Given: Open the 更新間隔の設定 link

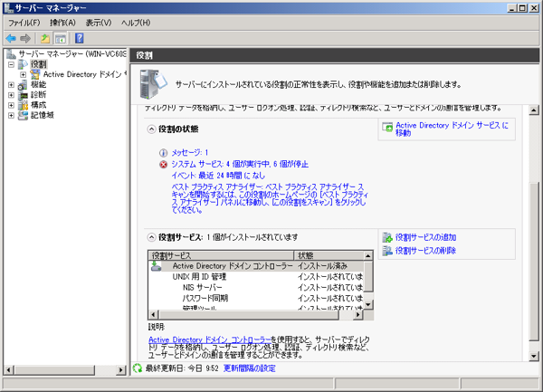Looking at the screenshot, I should point(250,368).
